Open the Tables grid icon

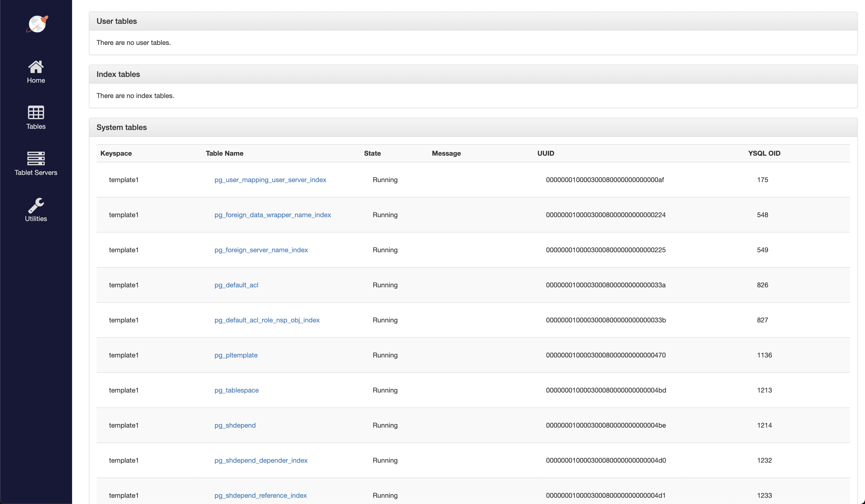[x=36, y=112]
